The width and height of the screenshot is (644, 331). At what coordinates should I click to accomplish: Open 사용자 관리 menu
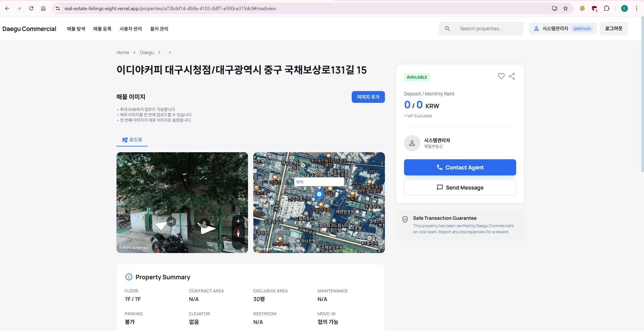click(131, 29)
